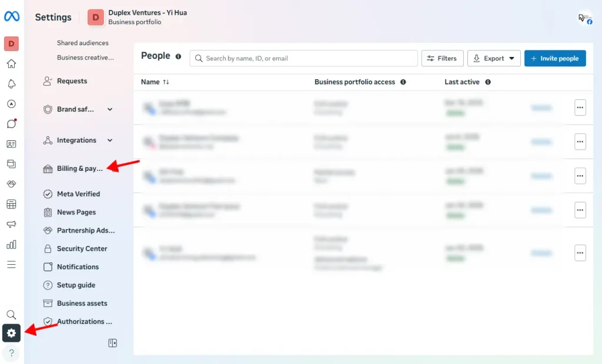
Task: Expand the Brand safety section
Action: (x=110, y=109)
